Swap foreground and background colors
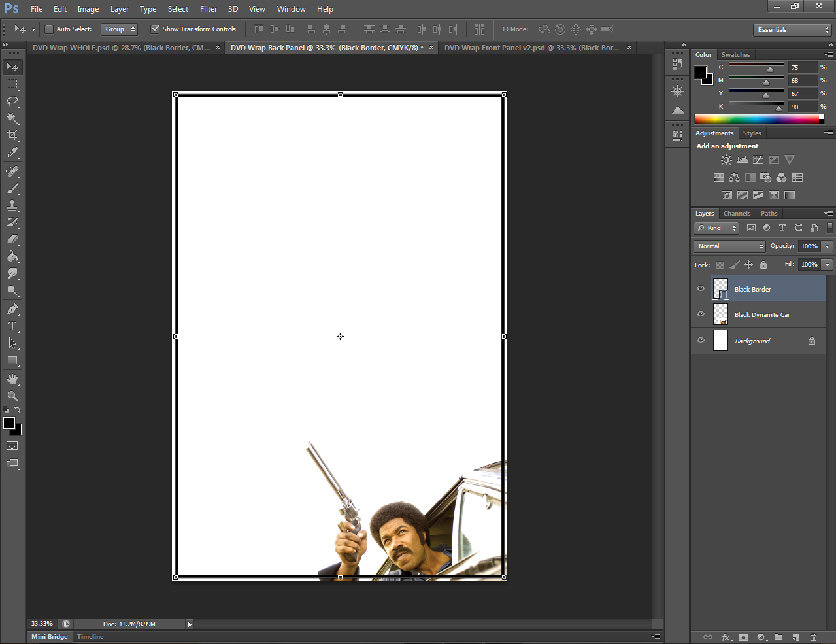This screenshot has height=644, width=836. 18,410
